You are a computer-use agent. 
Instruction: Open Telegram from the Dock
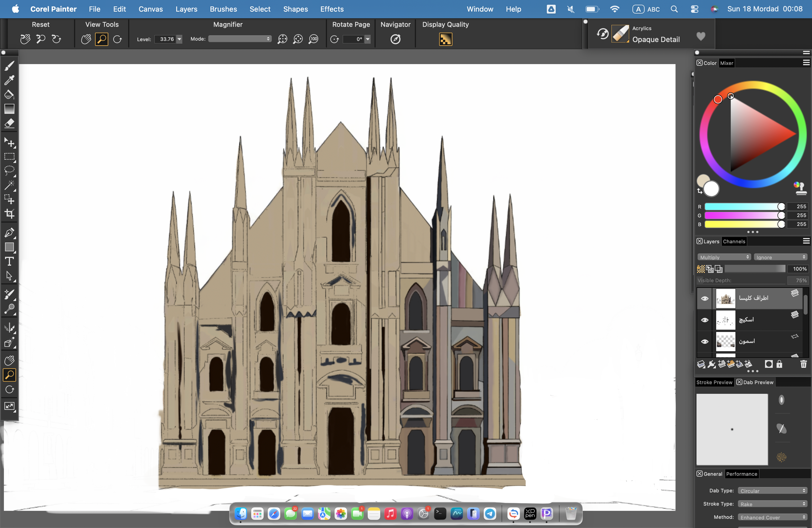[x=490, y=514]
